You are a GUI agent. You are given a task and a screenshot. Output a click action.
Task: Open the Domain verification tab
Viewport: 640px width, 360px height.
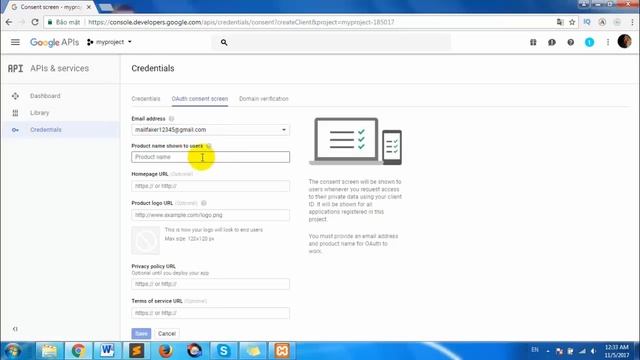pos(264,99)
